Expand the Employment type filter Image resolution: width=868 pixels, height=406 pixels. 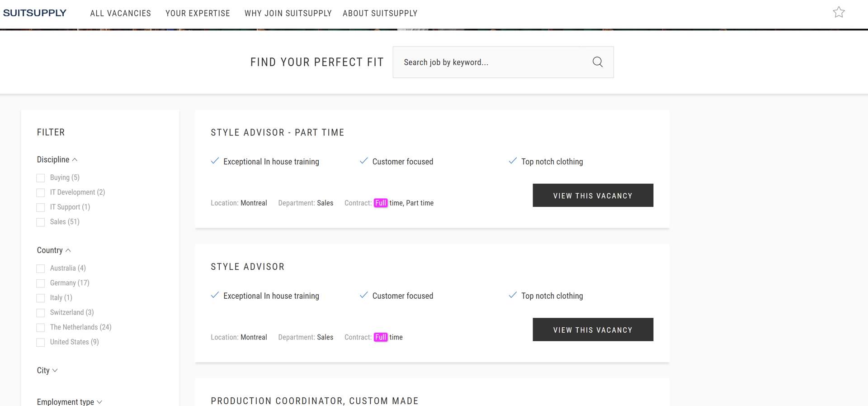point(70,401)
